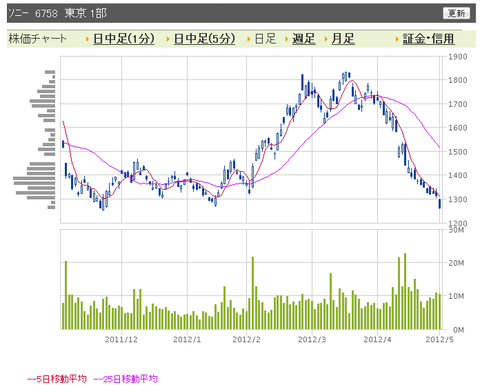Click the arrow icon before 日中足(5分)
480x385 pixels.
tap(168, 39)
